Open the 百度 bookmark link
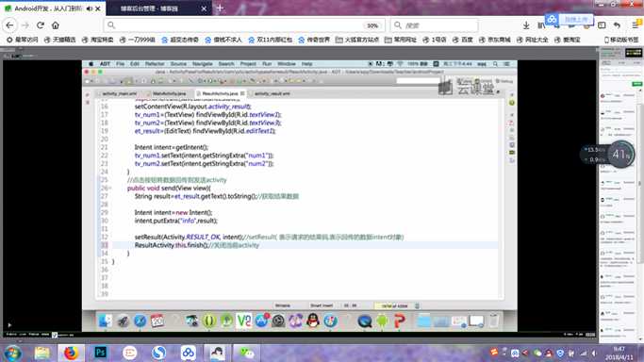The width and height of the screenshot is (644, 362). pyautogui.click(x=463, y=40)
